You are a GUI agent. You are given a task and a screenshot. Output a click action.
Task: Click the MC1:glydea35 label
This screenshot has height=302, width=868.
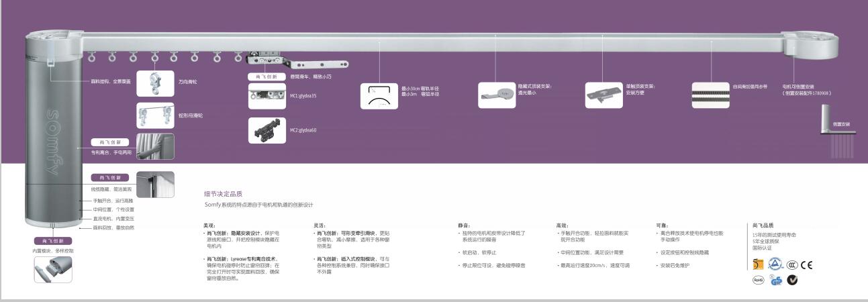click(303, 96)
